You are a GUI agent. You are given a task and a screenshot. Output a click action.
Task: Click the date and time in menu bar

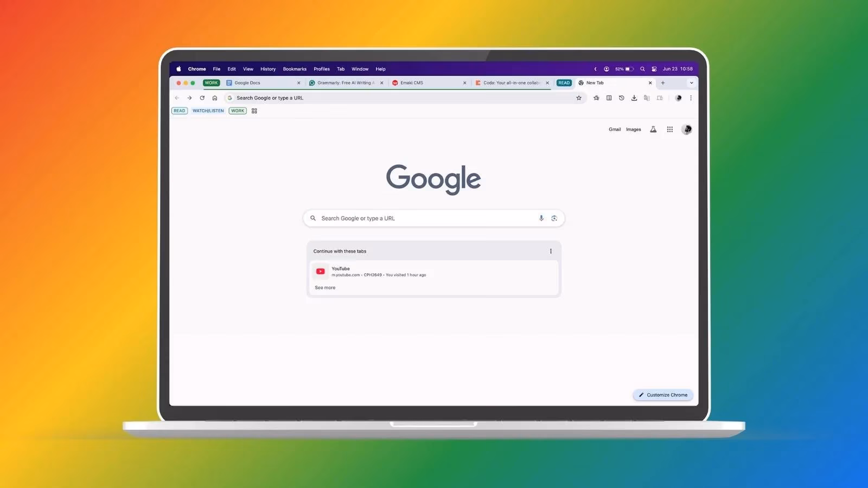point(678,69)
